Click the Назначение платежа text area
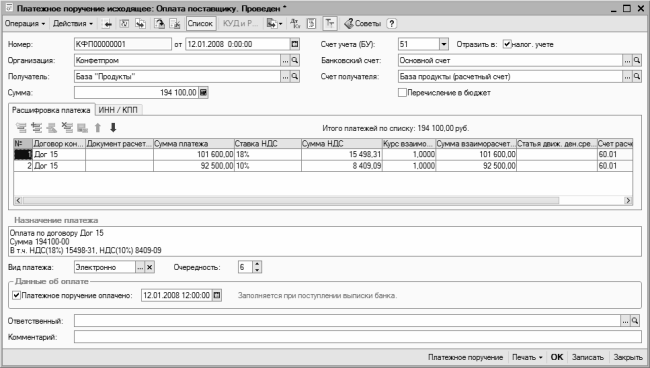 click(x=325, y=242)
